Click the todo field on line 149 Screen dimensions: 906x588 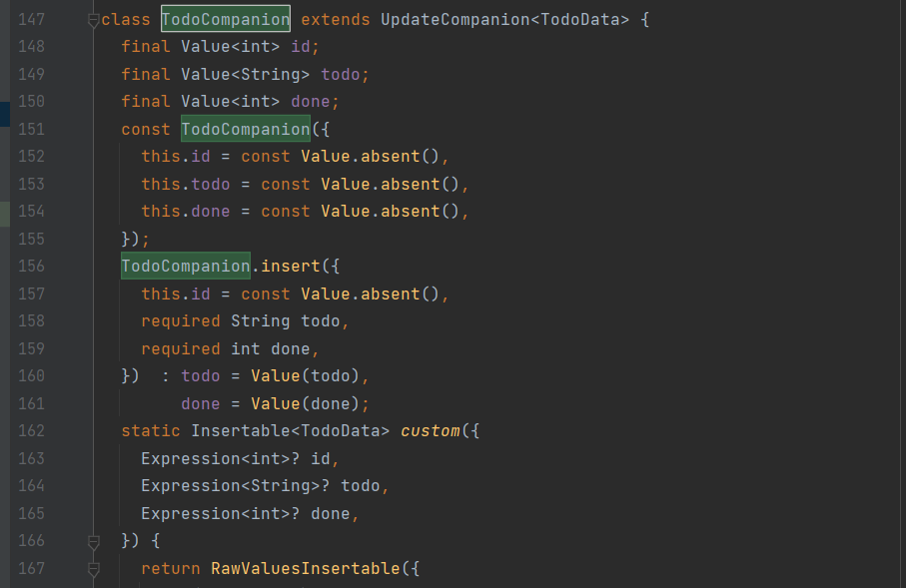point(341,74)
